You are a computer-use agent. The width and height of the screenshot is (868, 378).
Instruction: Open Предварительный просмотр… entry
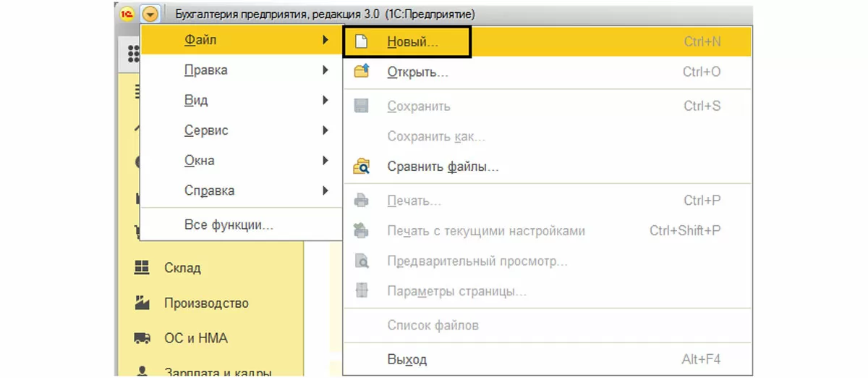[548, 261]
